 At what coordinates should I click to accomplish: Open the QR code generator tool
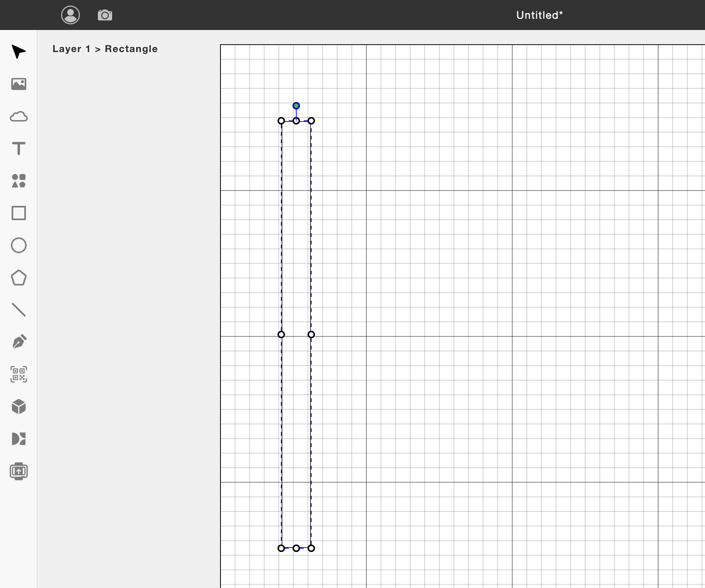coord(18,374)
